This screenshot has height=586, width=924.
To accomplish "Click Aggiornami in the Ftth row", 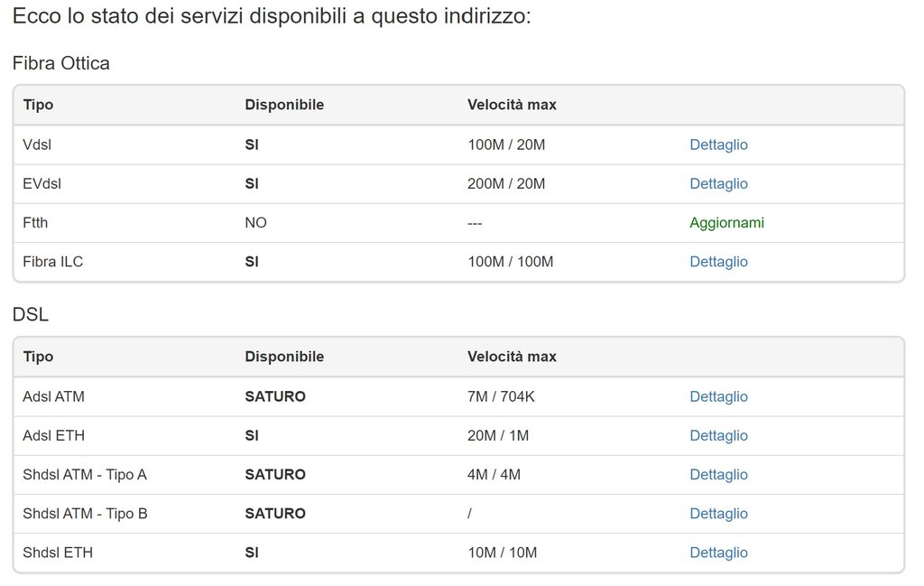I will pyautogui.click(x=726, y=222).
